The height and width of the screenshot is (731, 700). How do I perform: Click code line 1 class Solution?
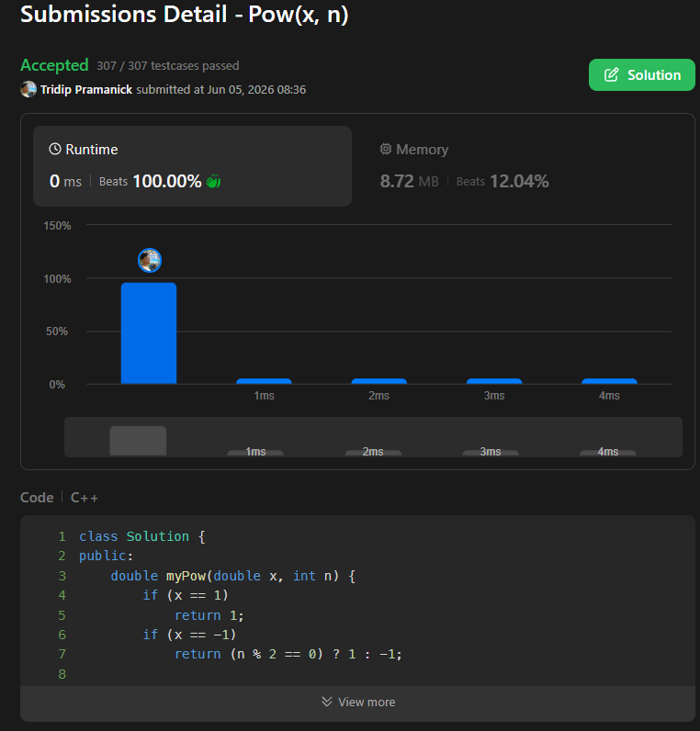coord(142,536)
